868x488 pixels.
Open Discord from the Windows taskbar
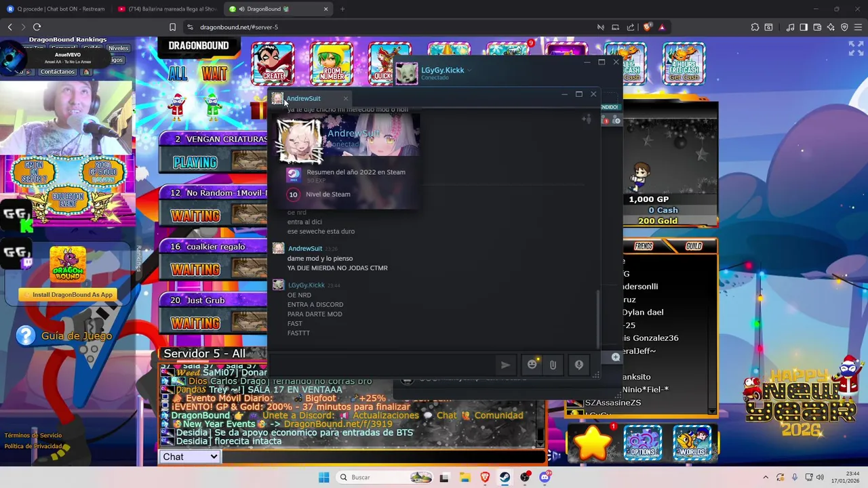click(545, 477)
